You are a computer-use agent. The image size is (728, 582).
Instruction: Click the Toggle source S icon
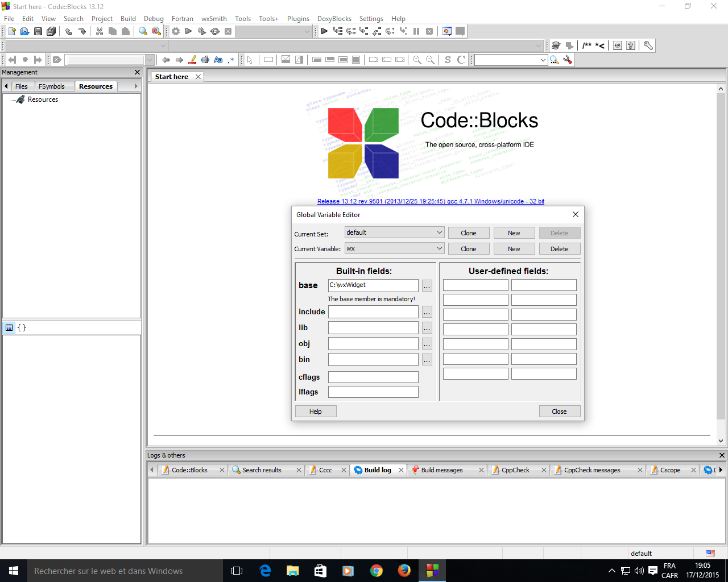[448, 60]
